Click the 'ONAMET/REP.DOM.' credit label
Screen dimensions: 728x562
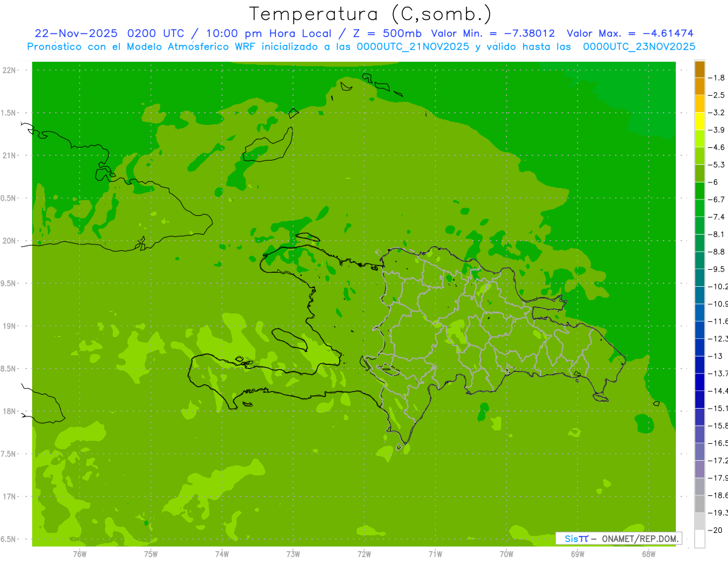[640, 538]
